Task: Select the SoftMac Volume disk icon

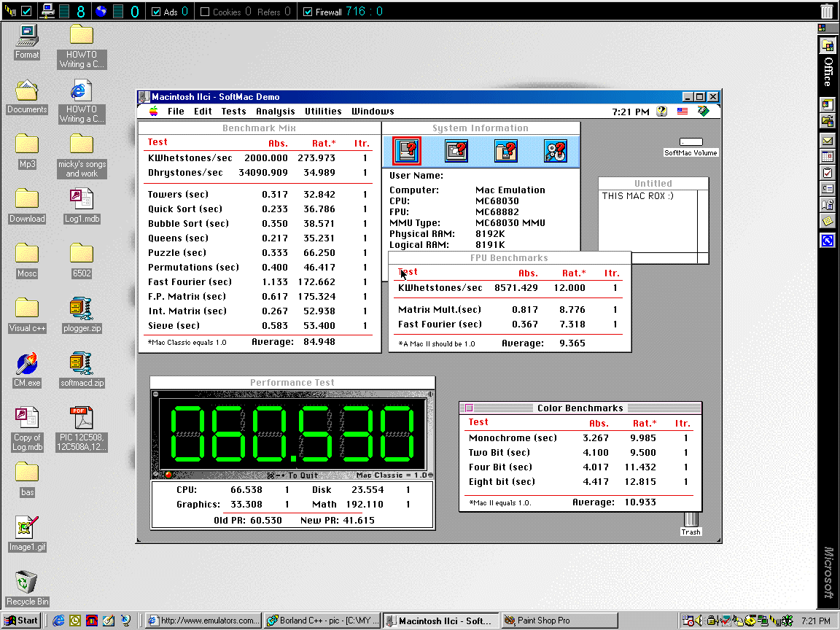Action: point(691,142)
